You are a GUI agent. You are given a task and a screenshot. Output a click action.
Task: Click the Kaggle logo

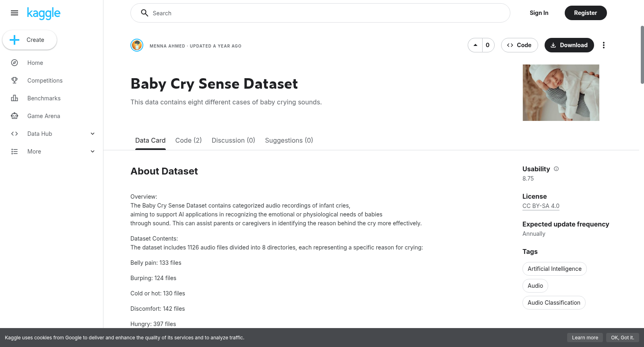click(43, 13)
